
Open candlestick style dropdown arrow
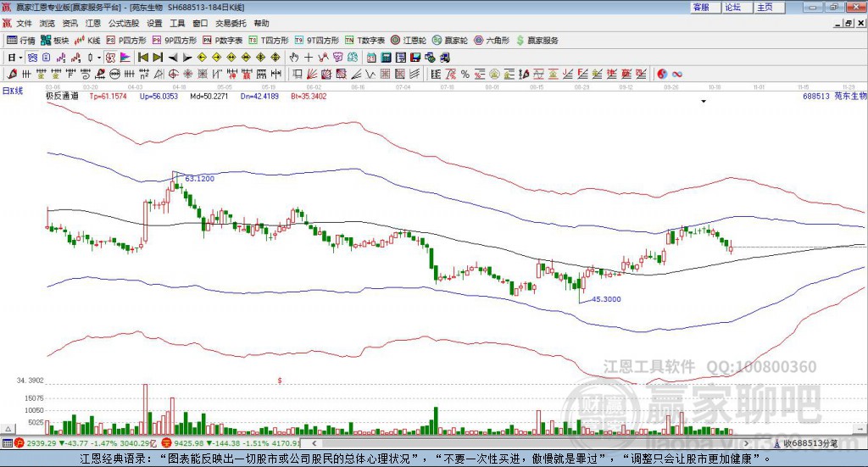click(x=99, y=58)
